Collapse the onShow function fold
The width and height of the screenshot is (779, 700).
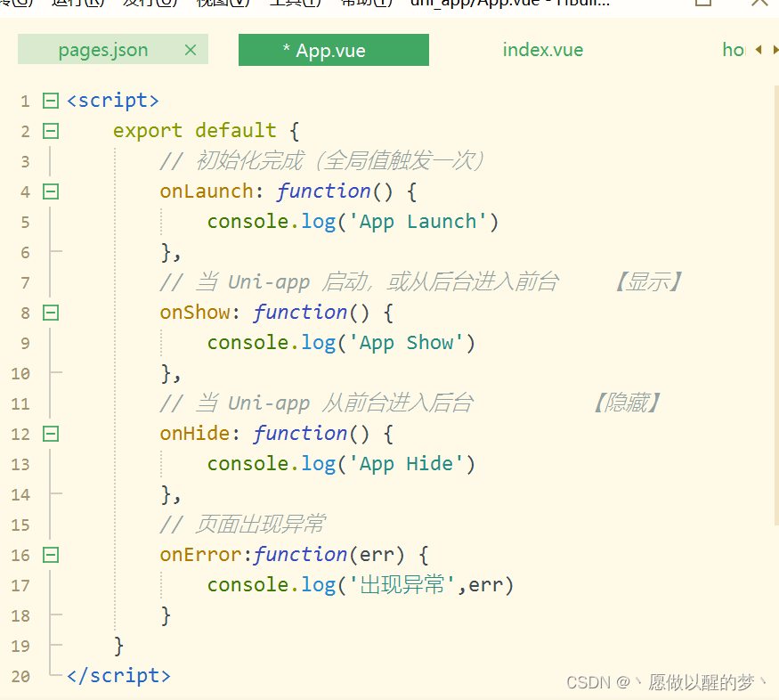point(51,313)
